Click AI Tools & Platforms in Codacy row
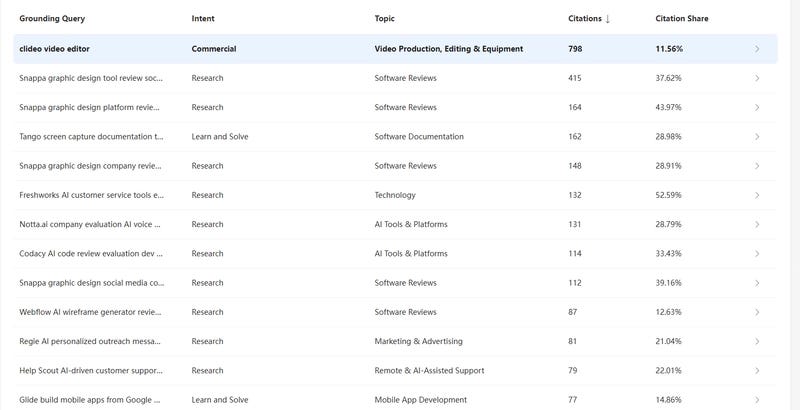This screenshot has height=410, width=800. (411, 253)
